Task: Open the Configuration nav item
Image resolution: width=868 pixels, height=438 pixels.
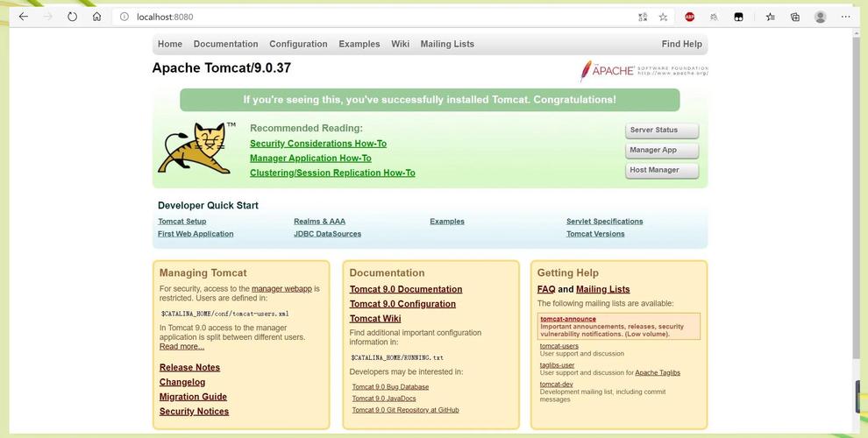Action: tap(298, 45)
